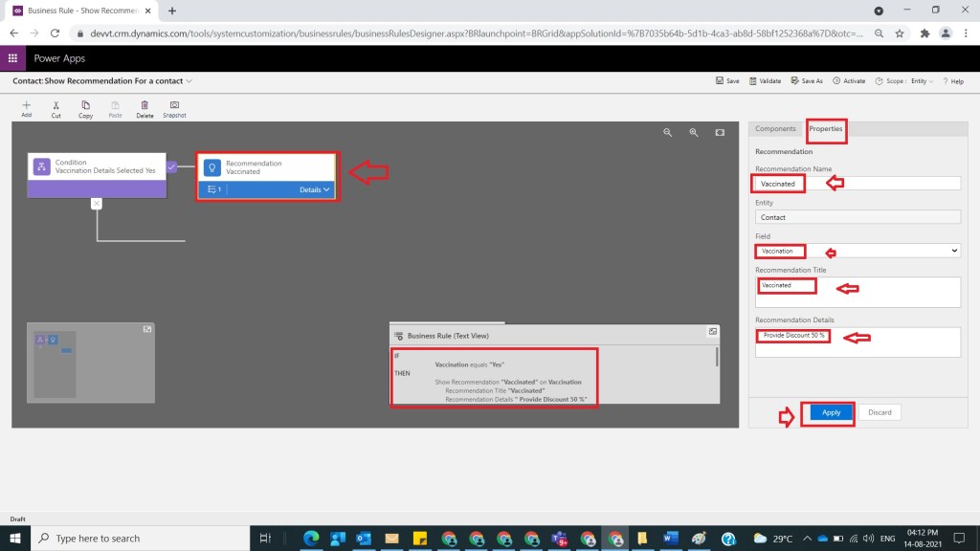980x551 pixels.
Task: Zoom out on the designer canvas
Action: point(668,133)
